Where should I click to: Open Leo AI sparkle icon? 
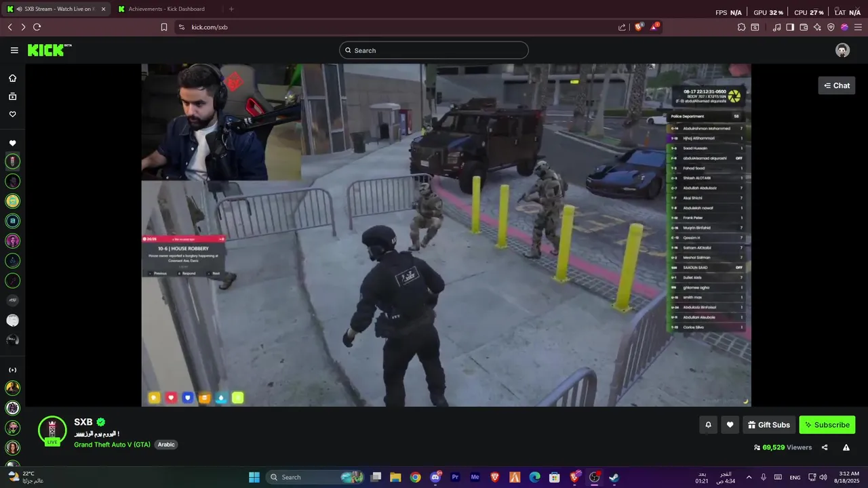click(817, 27)
